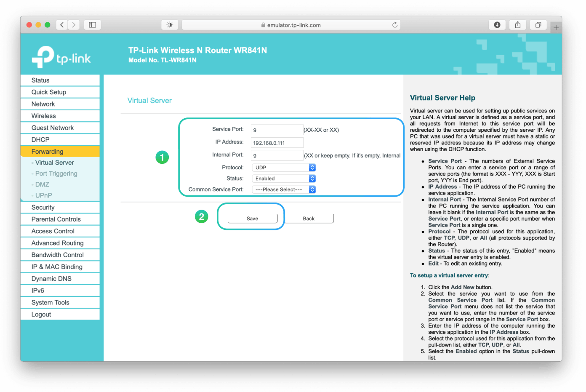Viewport: 586px width, 392px height.
Task: Open Dynamic DNS settings
Action: (60, 279)
